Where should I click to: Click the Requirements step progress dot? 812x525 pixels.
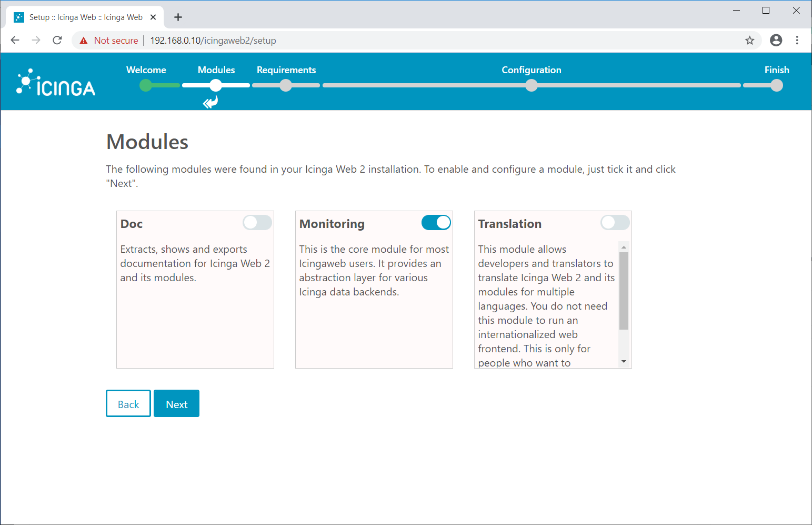click(286, 85)
